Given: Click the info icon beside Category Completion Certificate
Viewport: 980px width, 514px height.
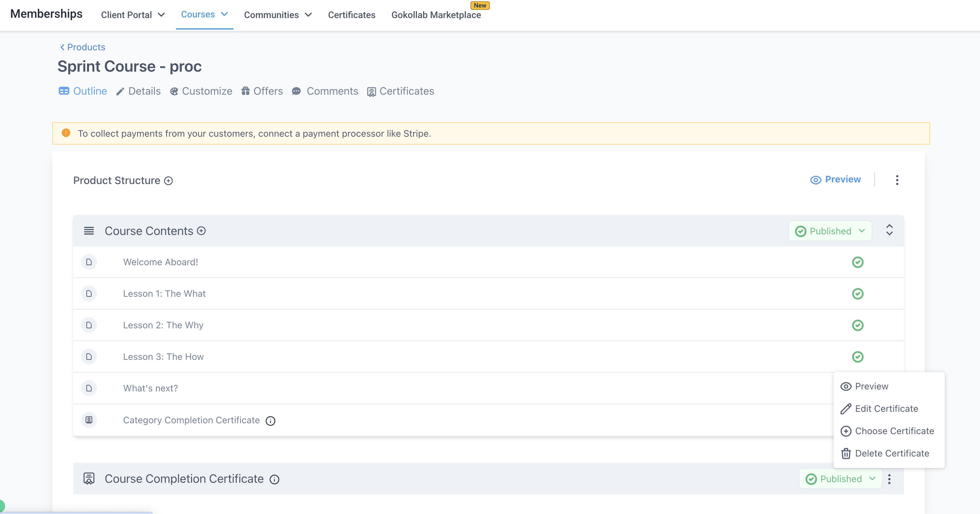Looking at the screenshot, I should pyautogui.click(x=271, y=421).
